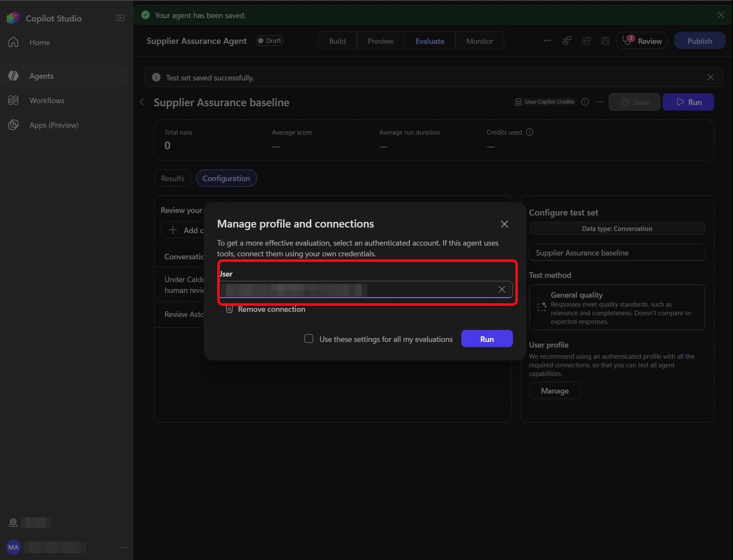Go back from Supplier Assurance baseline
This screenshot has width=733, height=560.
142,102
